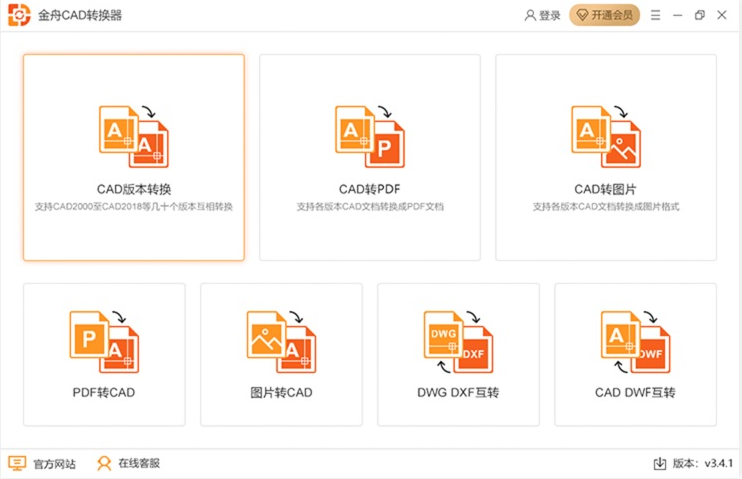
Task: Click the CAD转图片 title text
Action: click(x=605, y=189)
